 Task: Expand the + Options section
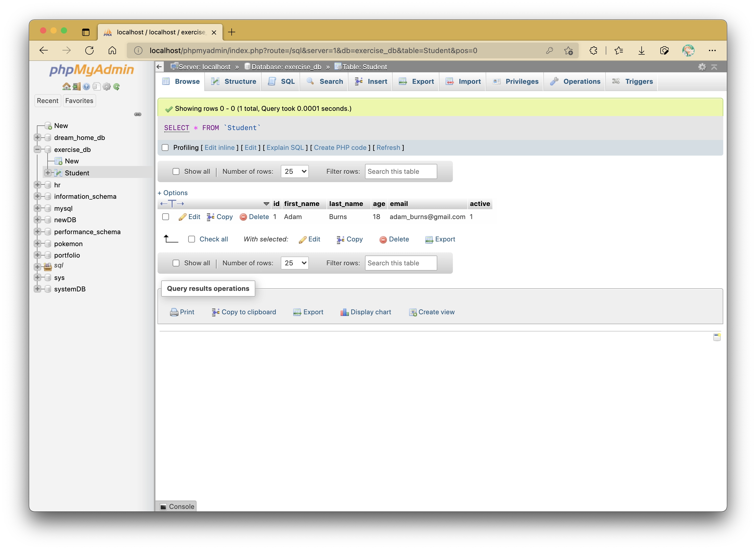tap(173, 193)
